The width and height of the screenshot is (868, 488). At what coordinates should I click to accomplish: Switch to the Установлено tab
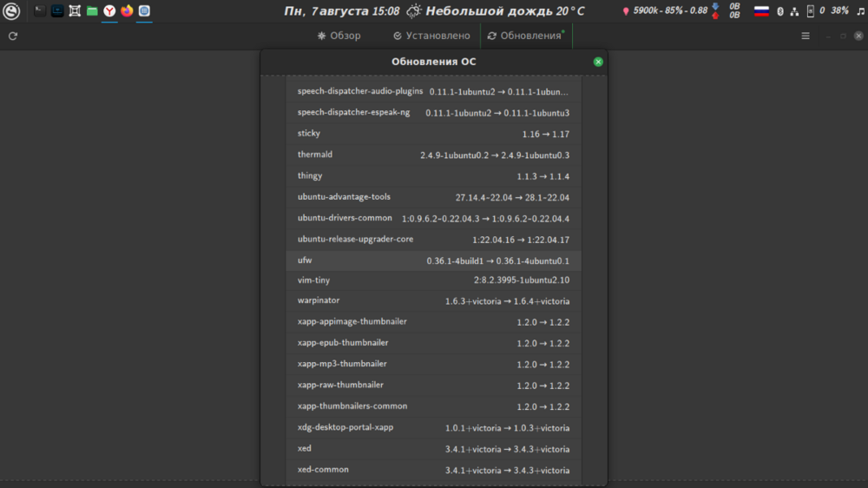[431, 36]
